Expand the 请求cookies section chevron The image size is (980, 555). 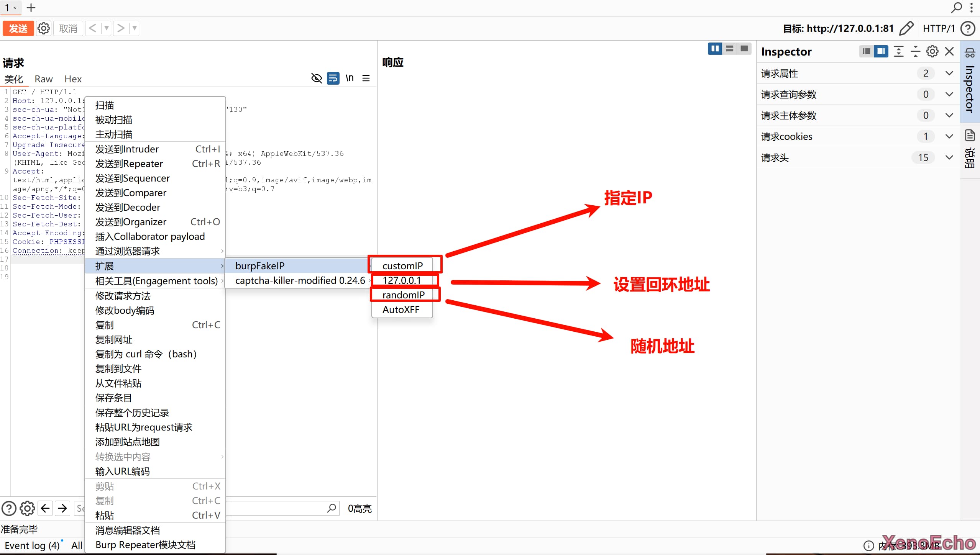[x=949, y=136]
